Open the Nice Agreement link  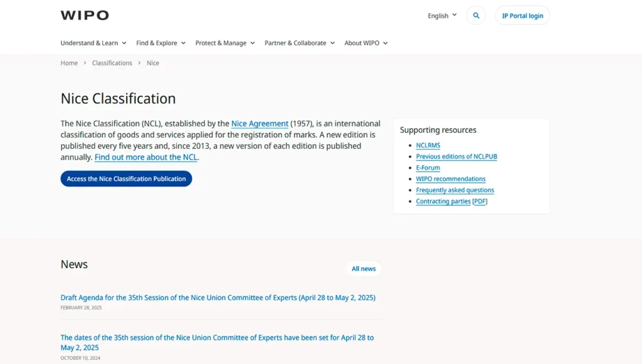coord(260,123)
